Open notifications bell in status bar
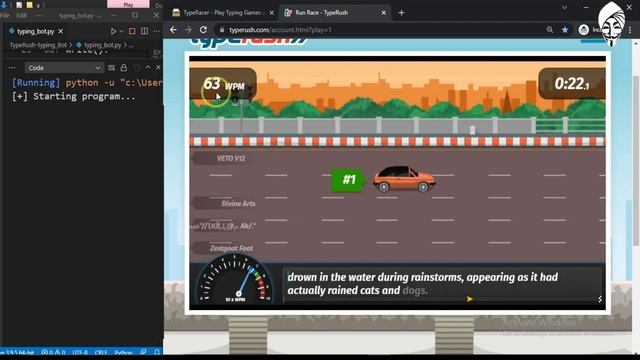Image resolution: width=640 pixels, height=360 pixels. tap(157, 352)
